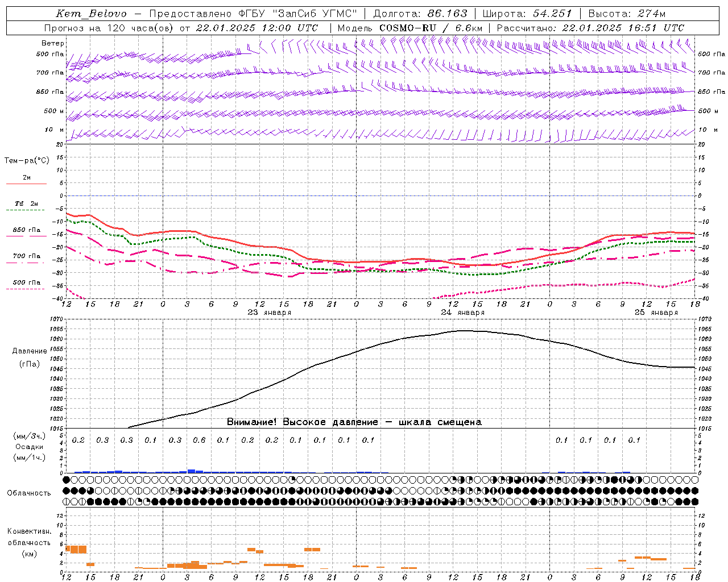Click the "0.6" precipitation value

point(199,440)
